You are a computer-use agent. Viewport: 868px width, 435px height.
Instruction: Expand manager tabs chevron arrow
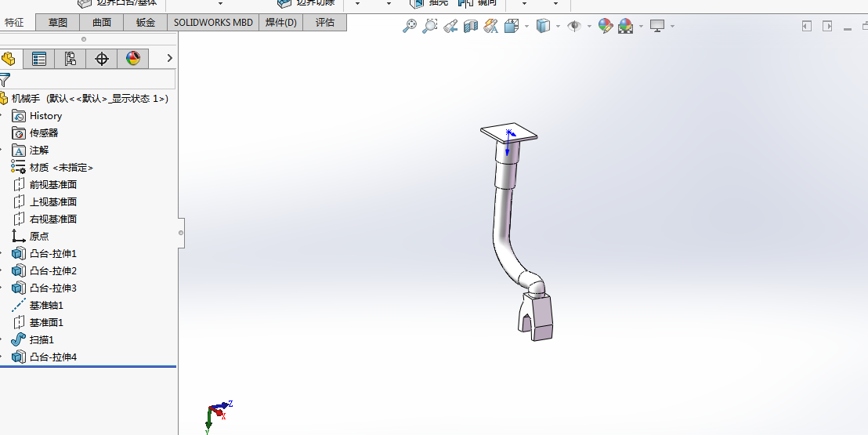(169, 58)
